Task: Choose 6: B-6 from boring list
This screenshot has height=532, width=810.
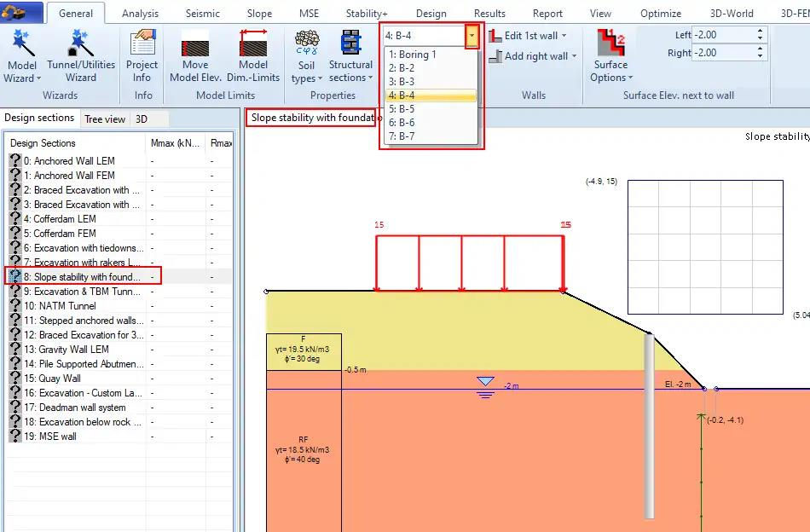Action: click(x=431, y=123)
